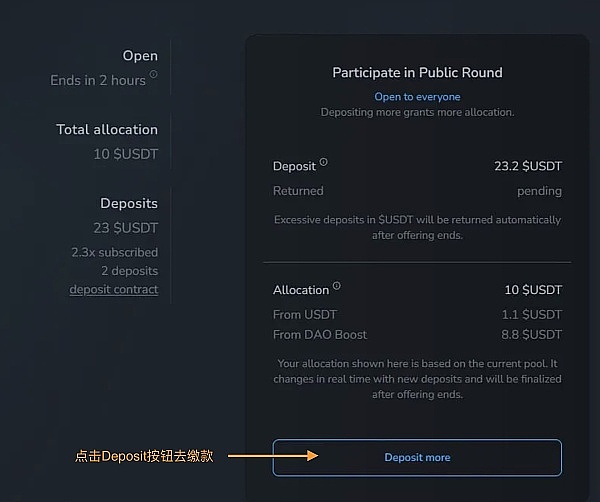This screenshot has width=600, height=502.
Task: Click info icon beside Ends in 2 hours
Action: 154,74
